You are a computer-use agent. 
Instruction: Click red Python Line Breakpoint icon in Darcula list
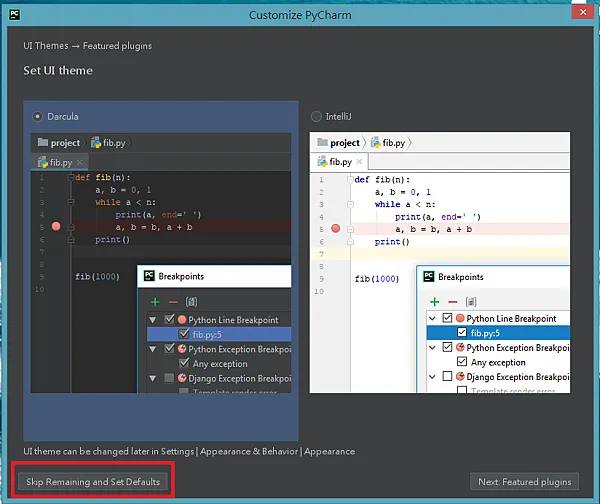tap(182, 320)
